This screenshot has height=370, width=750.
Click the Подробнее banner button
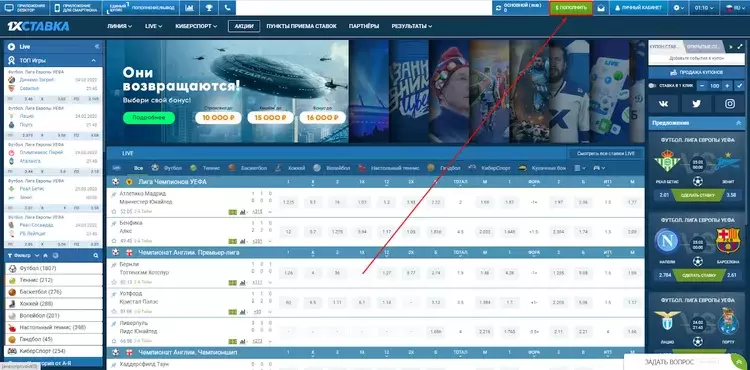(149, 118)
